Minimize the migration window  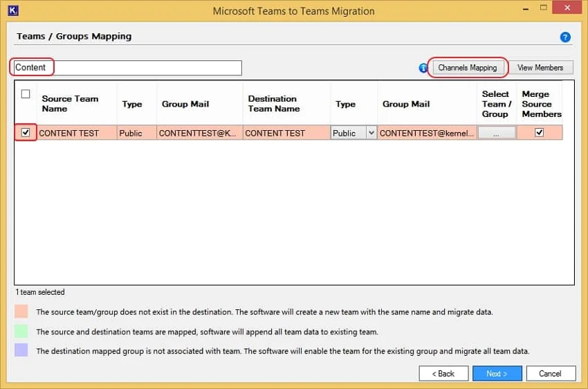tap(526, 8)
